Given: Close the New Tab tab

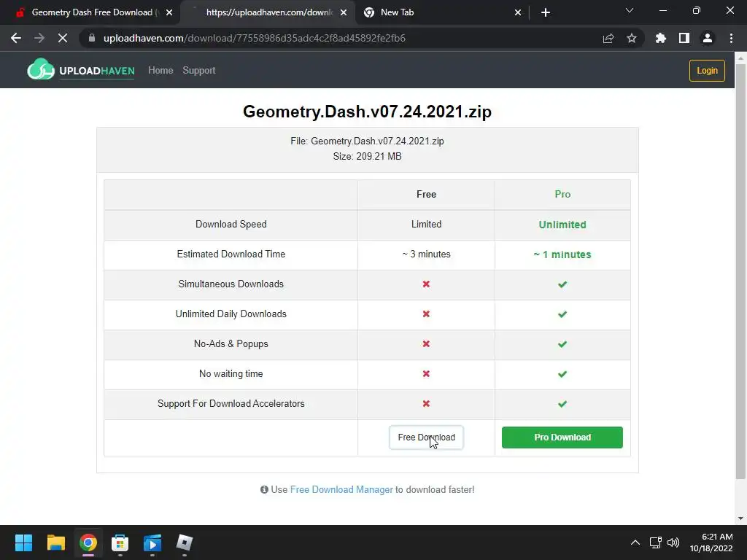Looking at the screenshot, I should point(518,12).
